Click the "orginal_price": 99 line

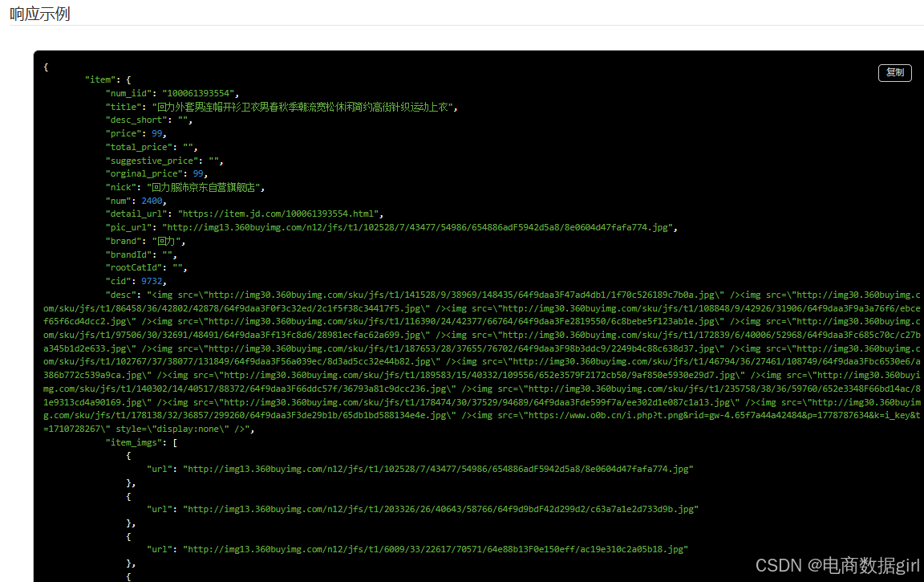[x=156, y=173]
